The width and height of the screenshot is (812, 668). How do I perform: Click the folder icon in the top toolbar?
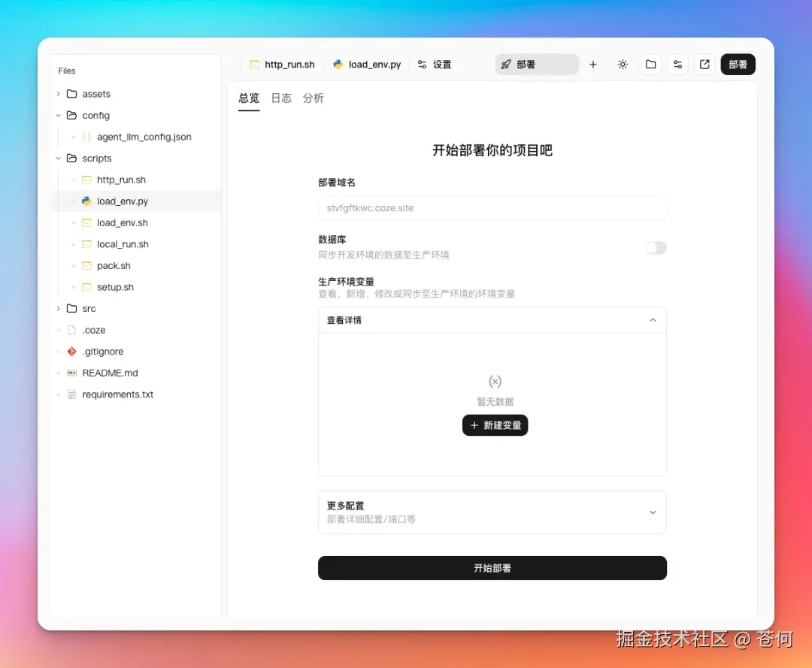click(x=651, y=65)
